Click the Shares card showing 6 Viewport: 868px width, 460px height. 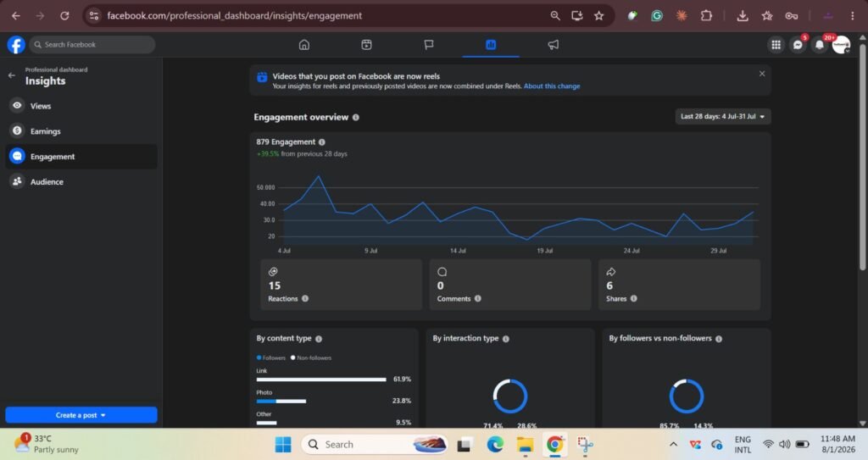[679, 285]
